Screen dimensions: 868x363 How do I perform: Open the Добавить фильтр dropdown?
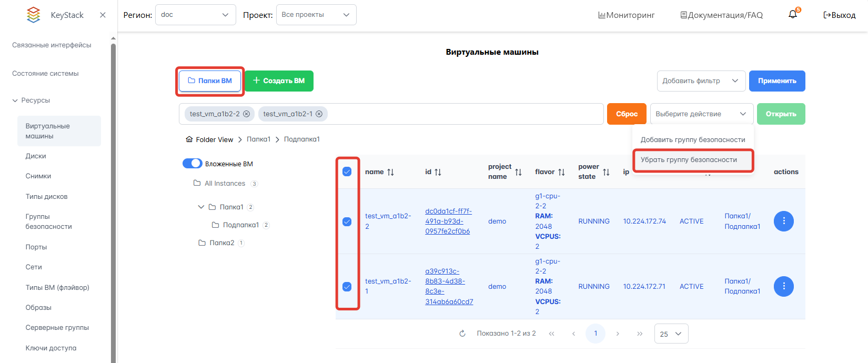pyautogui.click(x=701, y=81)
